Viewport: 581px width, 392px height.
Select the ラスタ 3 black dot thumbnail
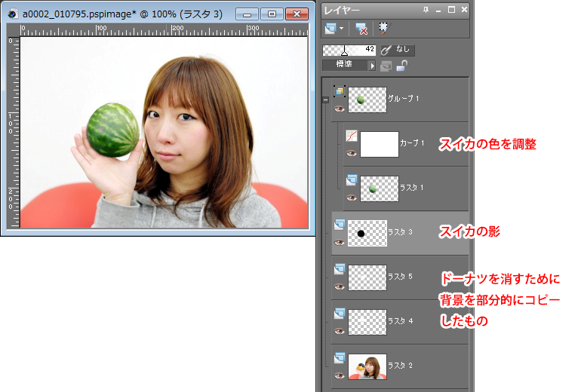[367, 233]
